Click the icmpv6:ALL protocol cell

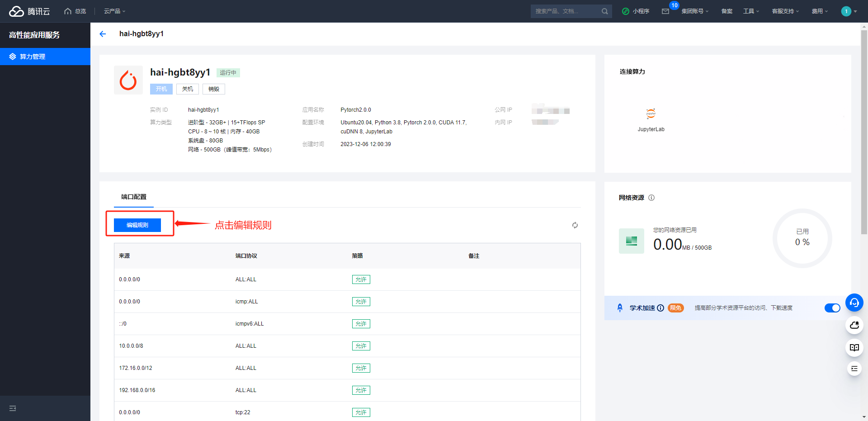(250, 324)
